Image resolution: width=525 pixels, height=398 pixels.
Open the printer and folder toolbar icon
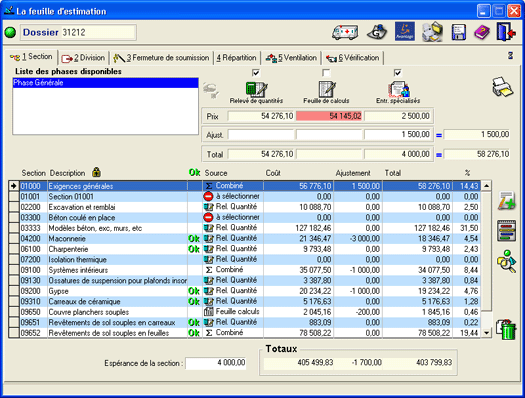click(432, 32)
